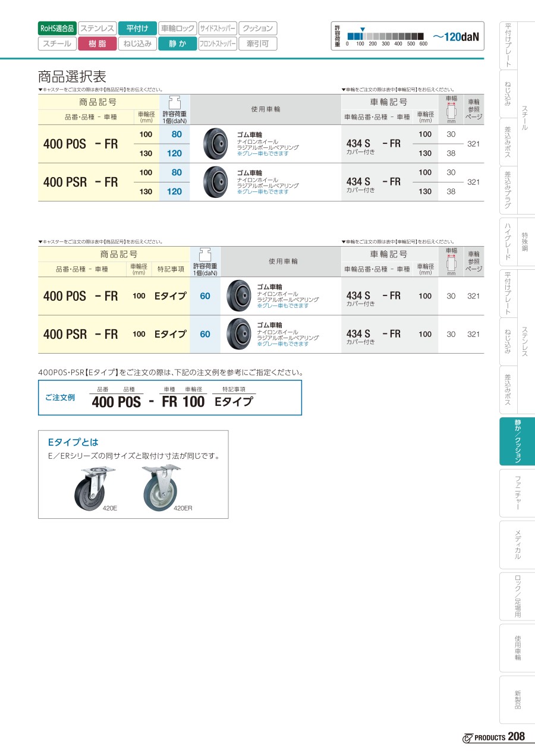Screen dimensions: 535x756
Task: Click the weight icon above 許容荷重 in the top table
Action: (175, 102)
